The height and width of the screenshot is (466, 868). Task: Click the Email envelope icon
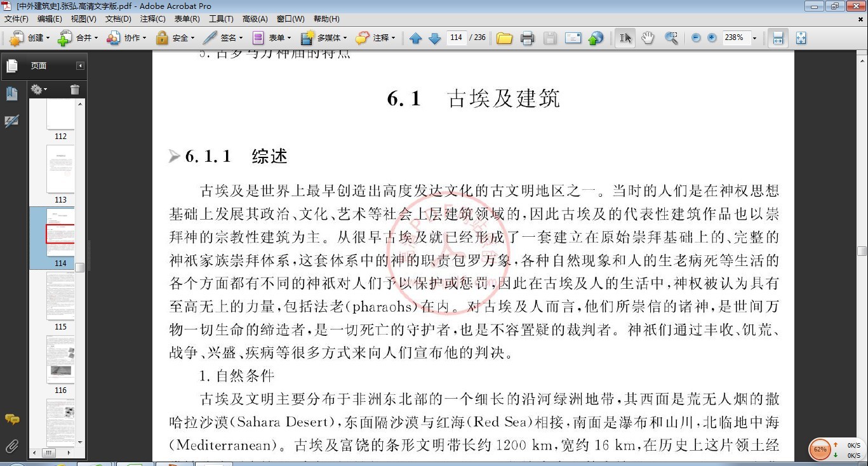[x=573, y=38]
